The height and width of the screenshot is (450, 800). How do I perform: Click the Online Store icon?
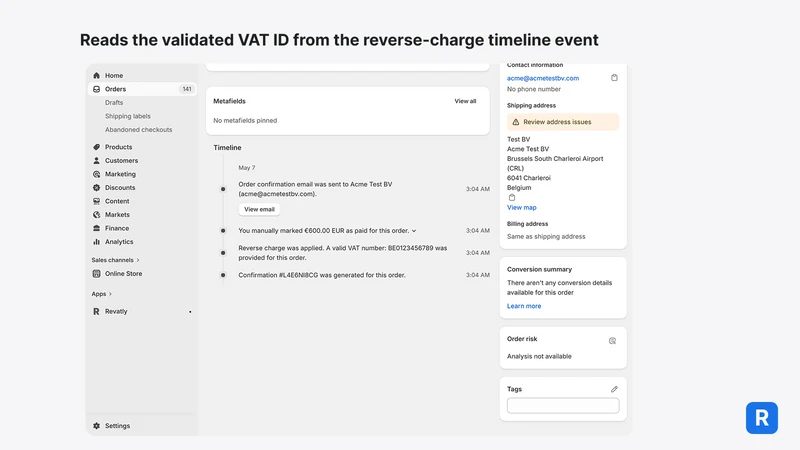tap(96, 273)
